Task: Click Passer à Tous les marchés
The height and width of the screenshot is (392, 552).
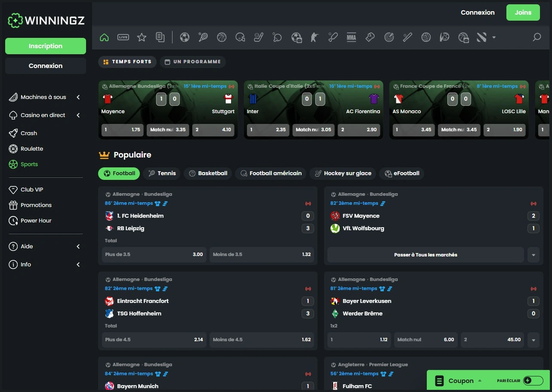Action: 426,255
